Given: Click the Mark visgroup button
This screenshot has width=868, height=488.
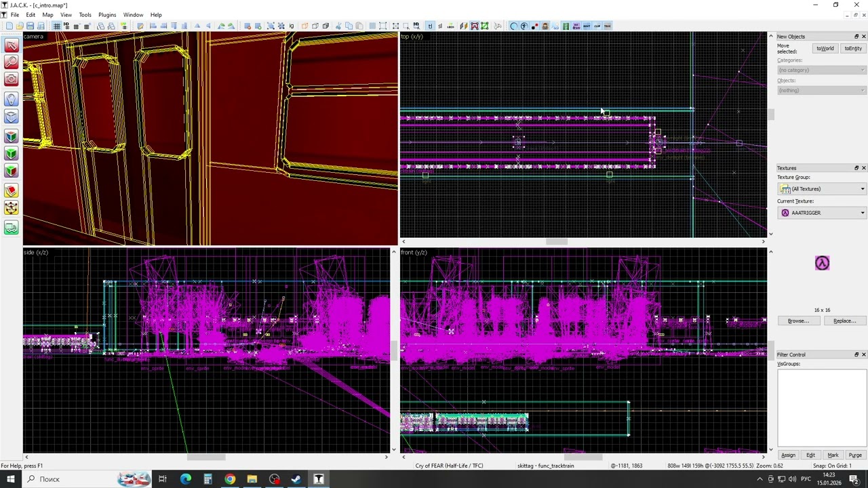Looking at the screenshot, I should pyautogui.click(x=833, y=455).
